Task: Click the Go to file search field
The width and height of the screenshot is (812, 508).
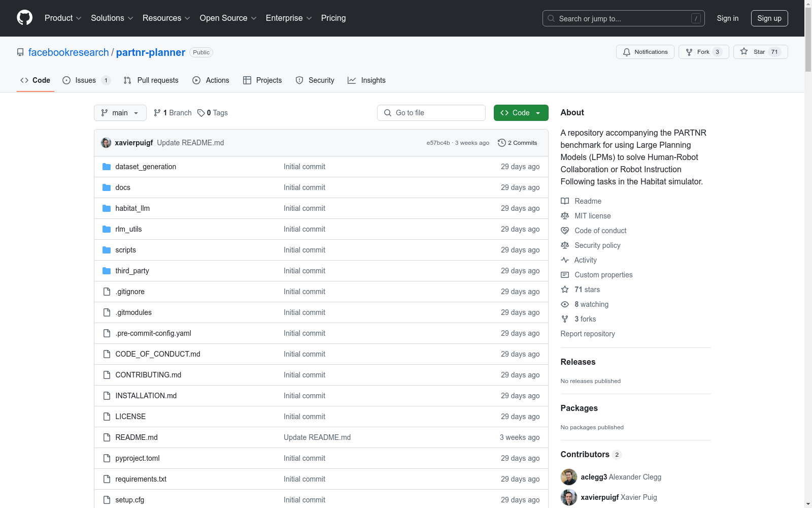Action: coord(431,113)
